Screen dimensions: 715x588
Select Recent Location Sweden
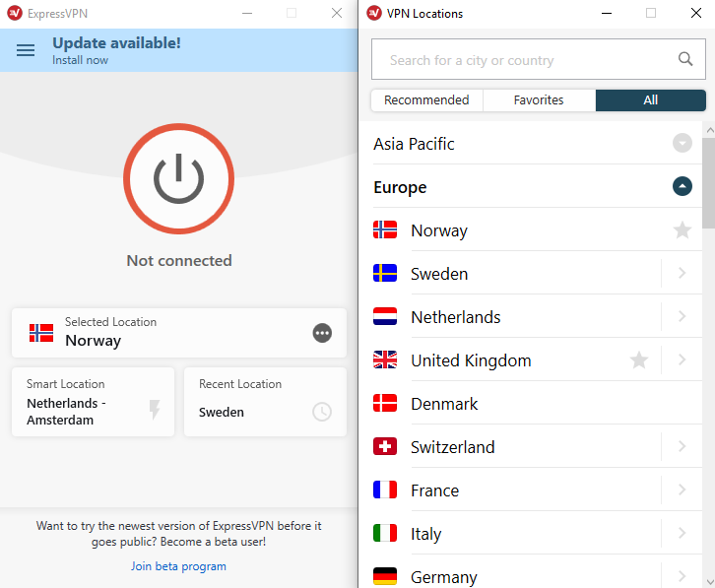[265, 402]
